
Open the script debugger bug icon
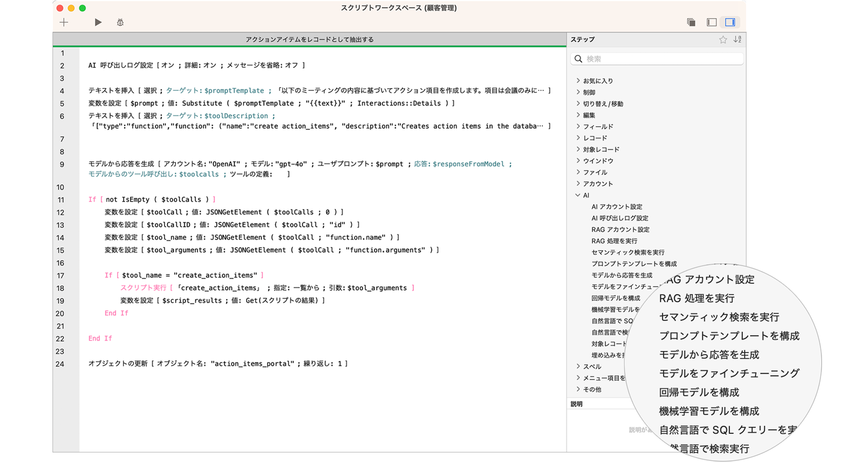pyautogui.click(x=120, y=22)
